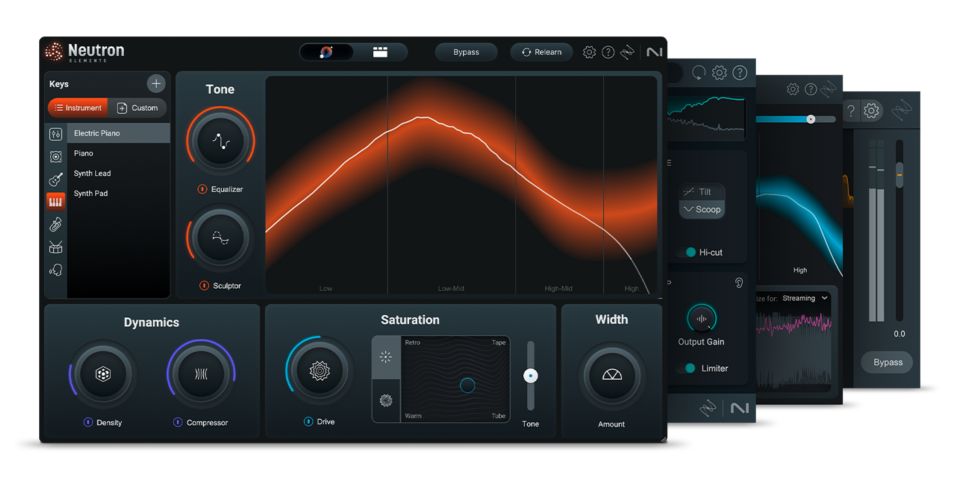Image resolution: width=960 pixels, height=480 pixels.
Task: Click the Saturation Tone slider handle
Action: [x=531, y=376]
